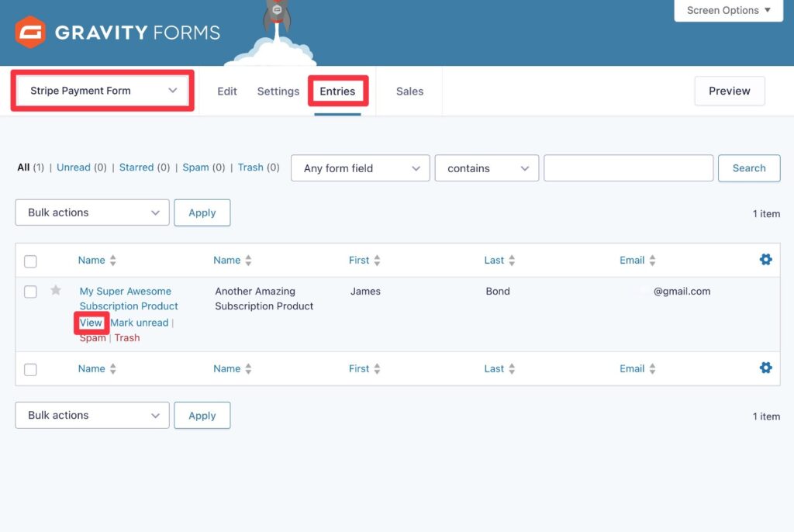The width and height of the screenshot is (794, 532).
Task: Open the Stripe Payment Form switcher dropdown
Action: point(102,91)
